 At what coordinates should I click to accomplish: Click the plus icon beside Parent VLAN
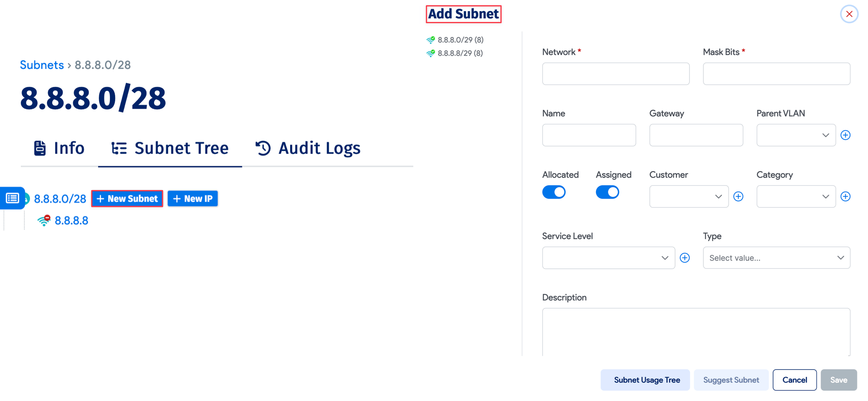(x=846, y=135)
